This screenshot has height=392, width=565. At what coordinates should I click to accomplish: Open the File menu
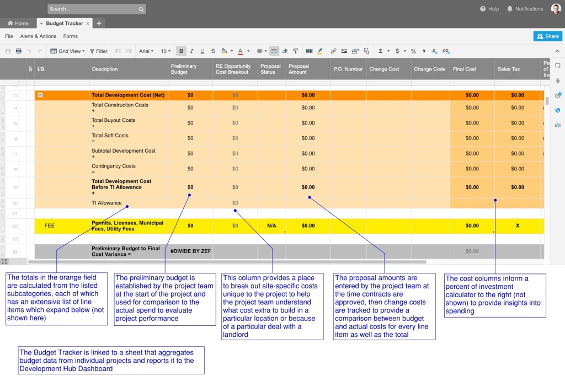click(9, 36)
